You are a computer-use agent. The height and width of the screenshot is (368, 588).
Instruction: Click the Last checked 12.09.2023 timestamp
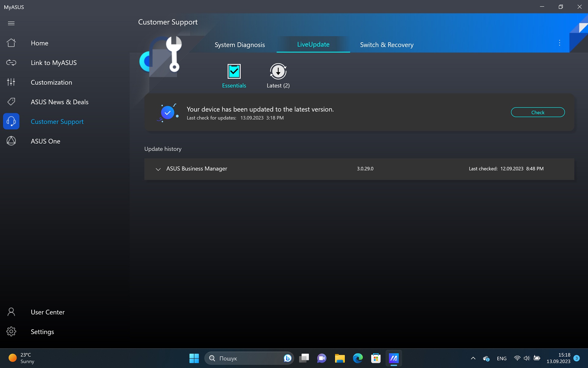tap(506, 169)
